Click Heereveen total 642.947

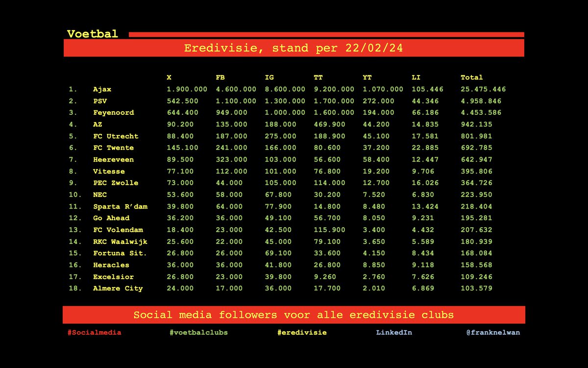coord(476,159)
